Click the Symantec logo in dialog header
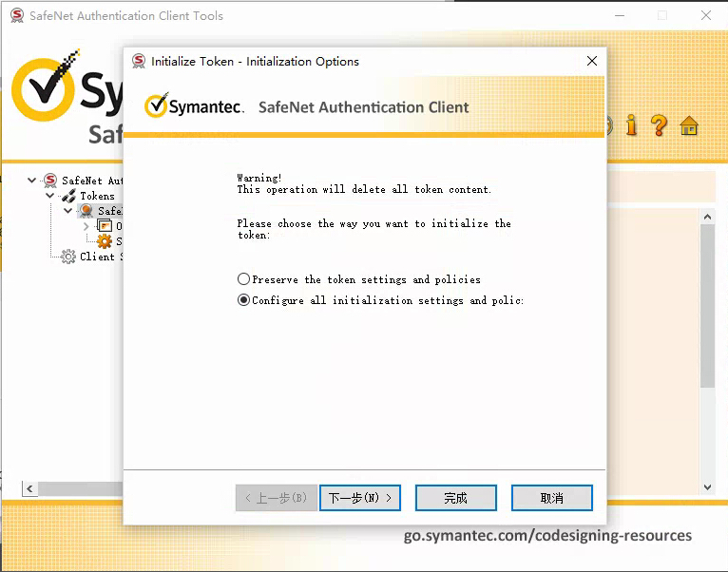This screenshot has width=728, height=572. click(194, 105)
